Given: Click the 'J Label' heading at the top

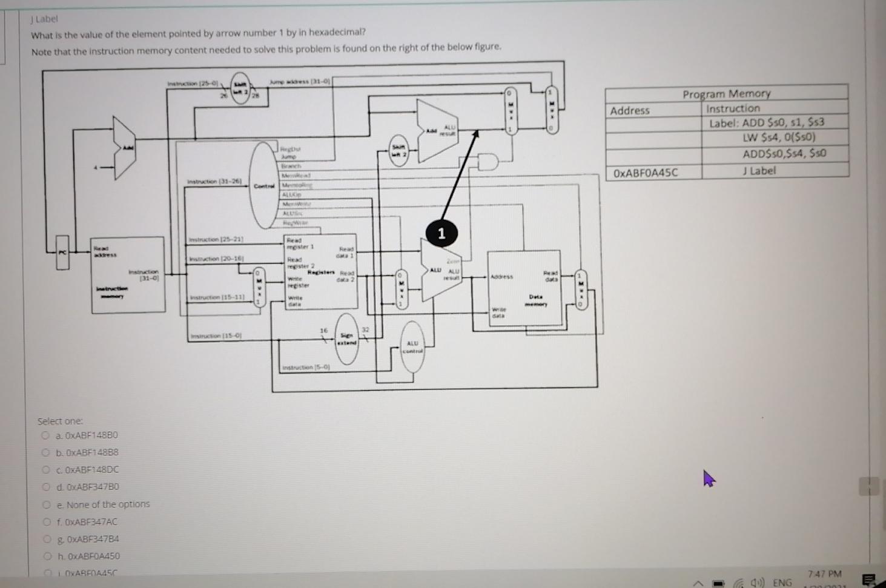Looking at the screenshot, I should click(43, 19).
